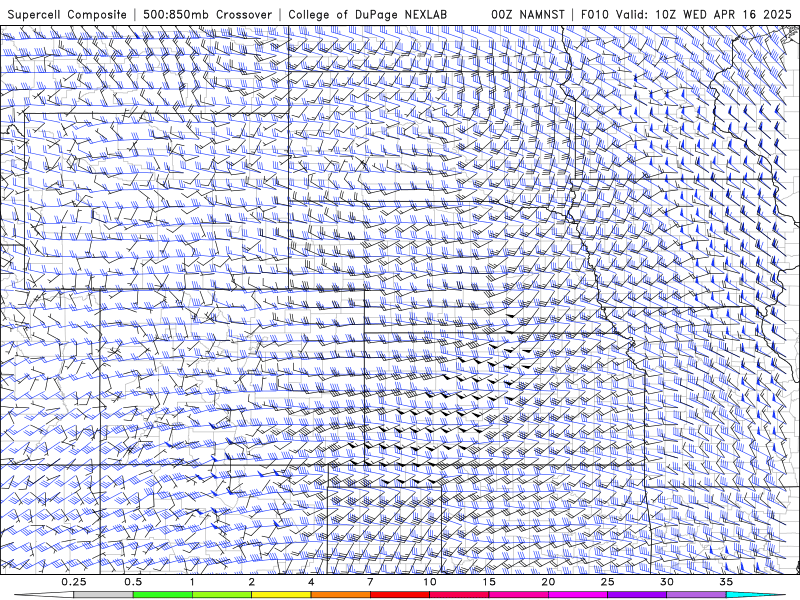Screen dimensions: 800x600
Task: Select the orange 4–7 color bar segment
Action: click(340, 595)
